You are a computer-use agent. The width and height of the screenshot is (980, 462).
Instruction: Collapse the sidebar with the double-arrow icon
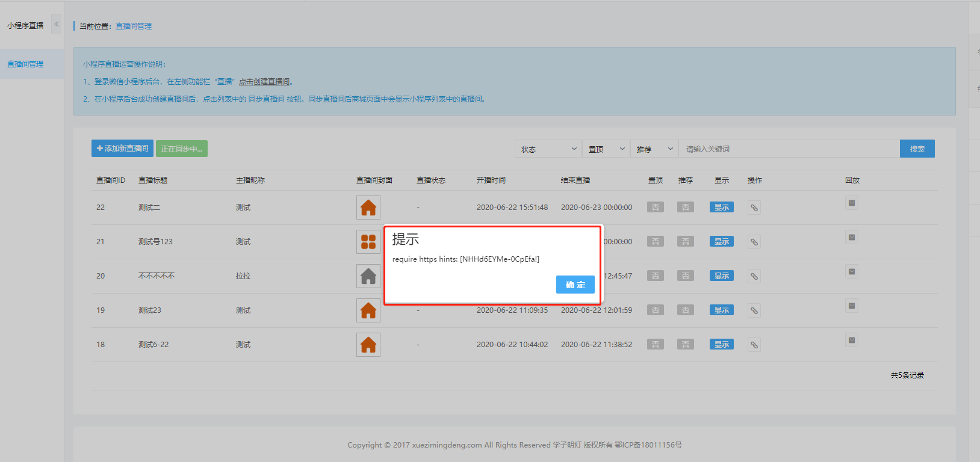[57, 25]
